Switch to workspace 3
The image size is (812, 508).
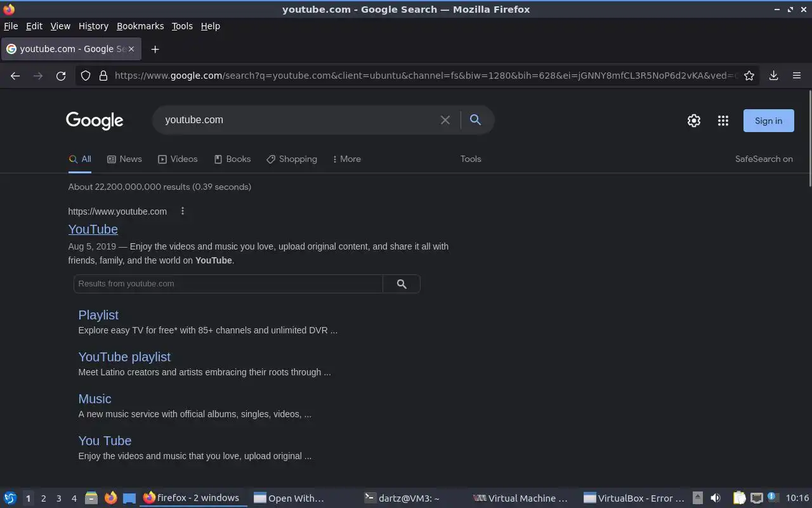58,498
